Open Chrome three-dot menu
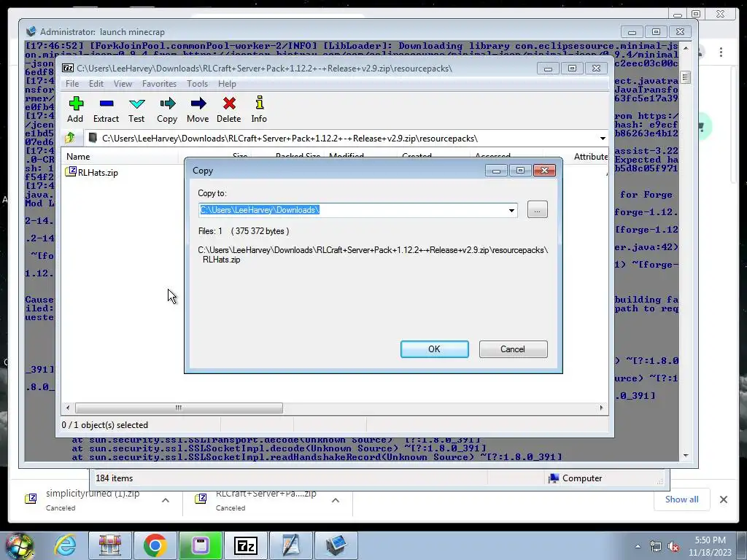The height and width of the screenshot is (560, 747). [x=721, y=52]
